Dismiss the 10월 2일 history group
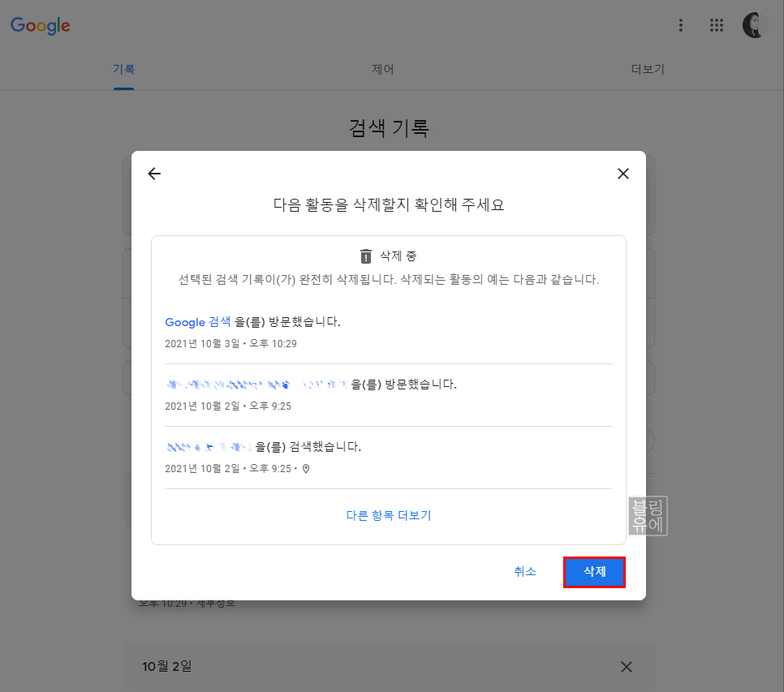 (x=626, y=666)
